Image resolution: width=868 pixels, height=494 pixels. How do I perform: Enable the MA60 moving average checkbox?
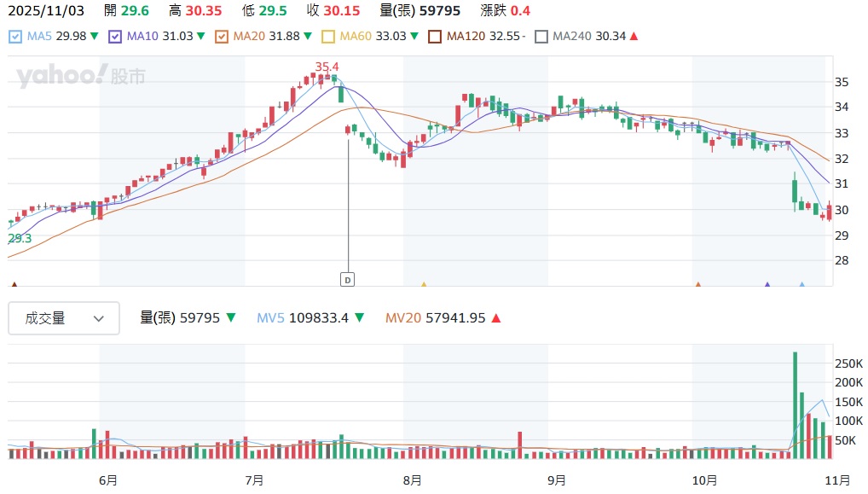(x=328, y=37)
